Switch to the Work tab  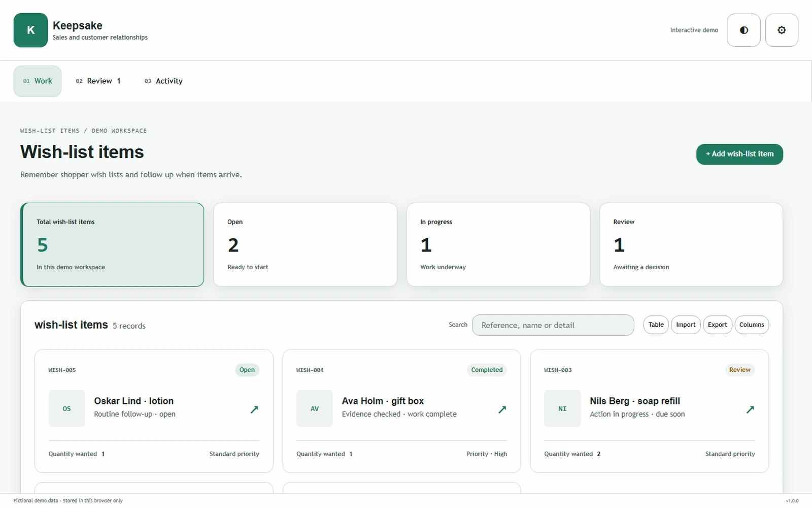pyautogui.click(x=38, y=81)
